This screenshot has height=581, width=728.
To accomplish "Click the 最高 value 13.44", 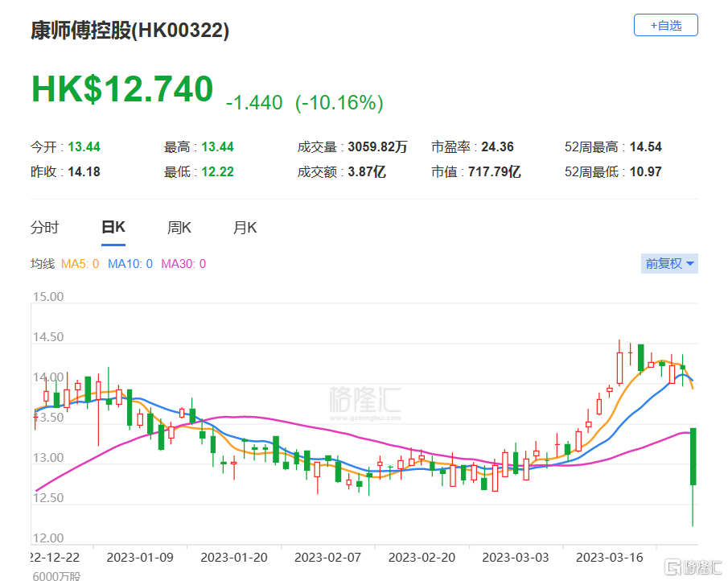I will [x=218, y=146].
